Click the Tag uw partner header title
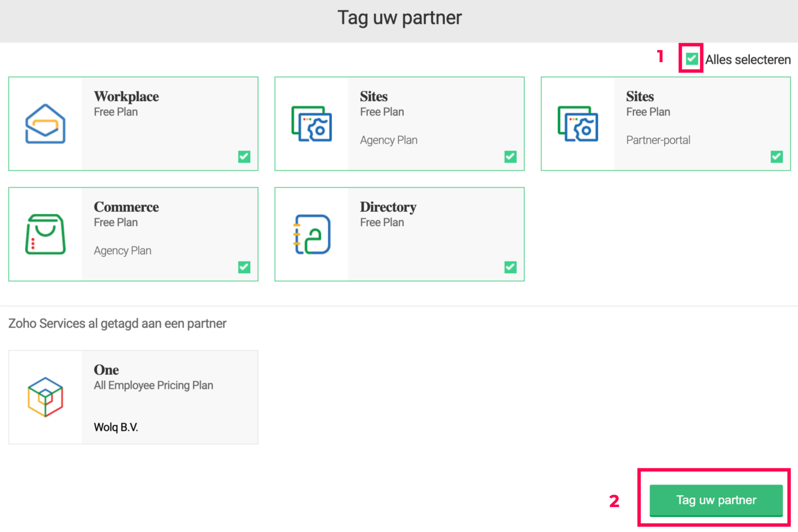 (x=399, y=18)
